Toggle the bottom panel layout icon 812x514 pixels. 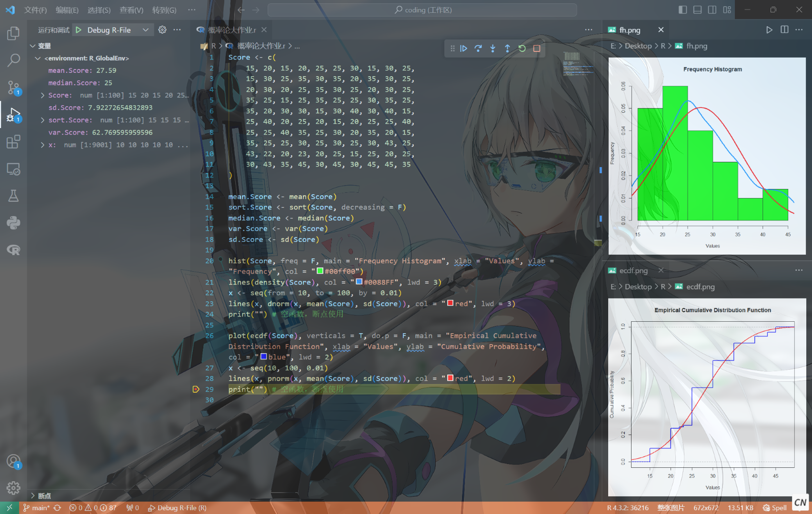pos(697,10)
